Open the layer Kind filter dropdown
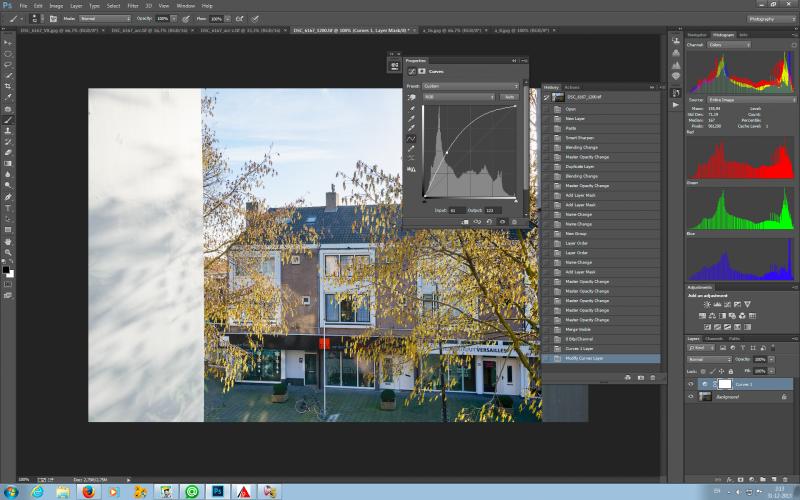 click(x=702, y=348)
